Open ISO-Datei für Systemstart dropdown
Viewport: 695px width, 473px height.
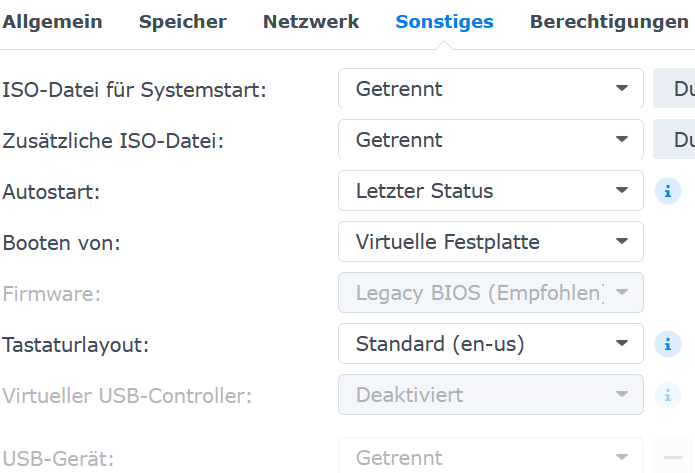pos(490,89)
